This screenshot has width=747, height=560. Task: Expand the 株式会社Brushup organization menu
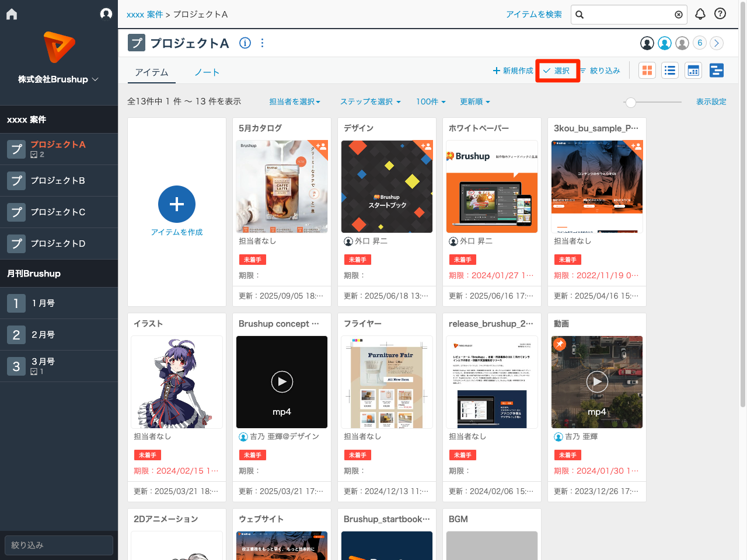[x=58, y=79]
